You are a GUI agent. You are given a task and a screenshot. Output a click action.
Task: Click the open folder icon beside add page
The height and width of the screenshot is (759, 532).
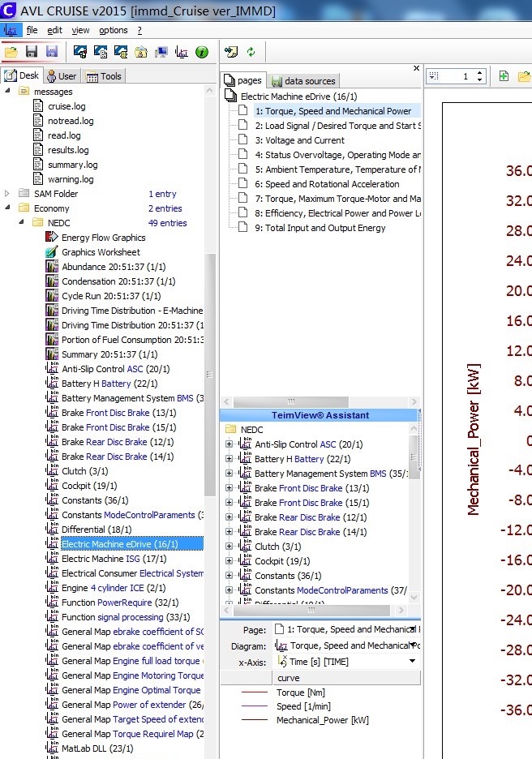pos(524,76)
